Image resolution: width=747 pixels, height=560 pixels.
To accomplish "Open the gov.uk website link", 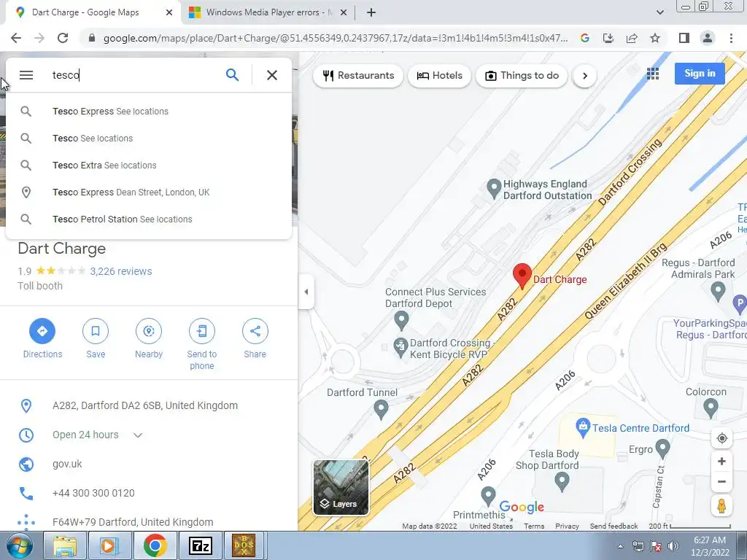I will pos(67,464).
